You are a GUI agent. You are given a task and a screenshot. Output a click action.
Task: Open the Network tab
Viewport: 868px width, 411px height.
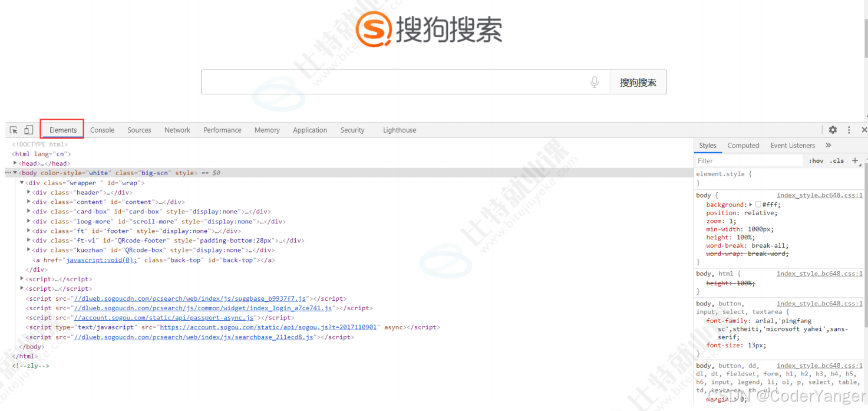click(x=177, y=130)
